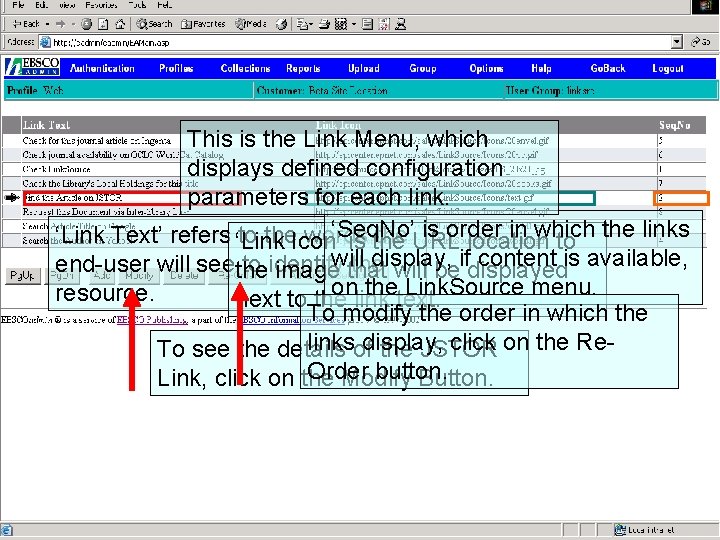Click the Mail icon in the toolbar
The width and height of the screenshot is (720, 540).
click(302, 24)
